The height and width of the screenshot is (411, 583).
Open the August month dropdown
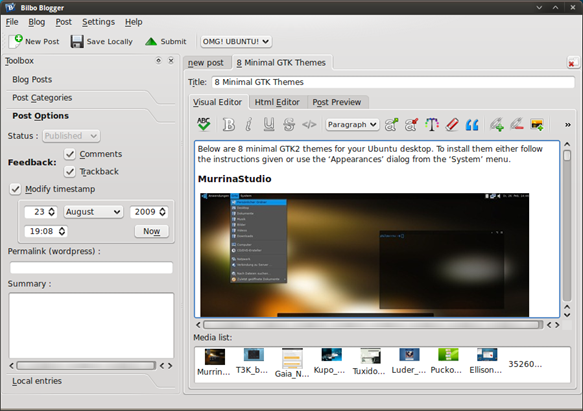point(93,212)
